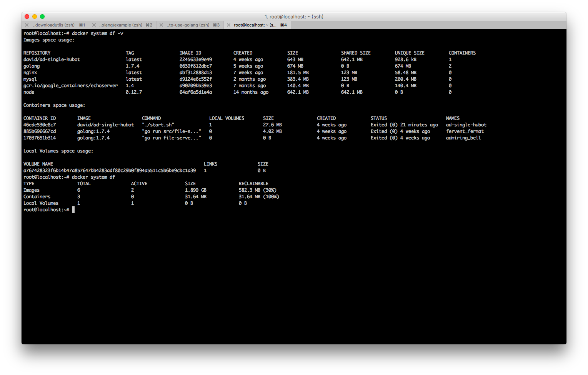This screenshot has height=375, width=588.
Task: Click the "⌘4" shortcut label on active tab
Action: click(283, 25)
